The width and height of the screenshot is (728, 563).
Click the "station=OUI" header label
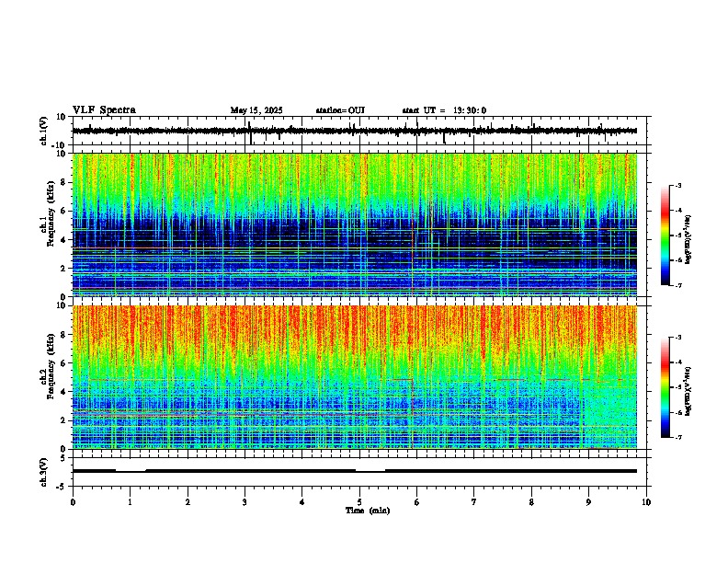click(340, 110)
